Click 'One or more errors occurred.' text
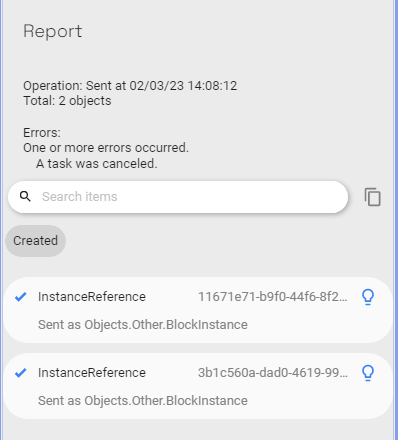 coord(106,148)
